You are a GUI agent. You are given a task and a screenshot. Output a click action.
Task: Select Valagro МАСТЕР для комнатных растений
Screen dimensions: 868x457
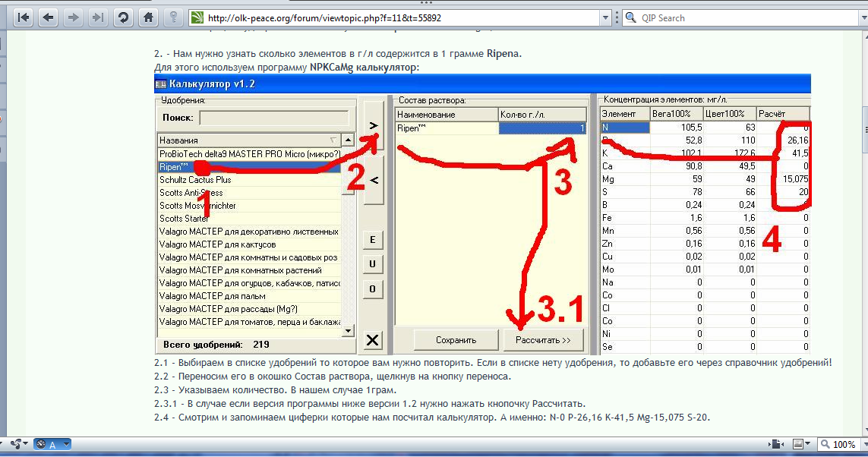(x=249, y=270)
